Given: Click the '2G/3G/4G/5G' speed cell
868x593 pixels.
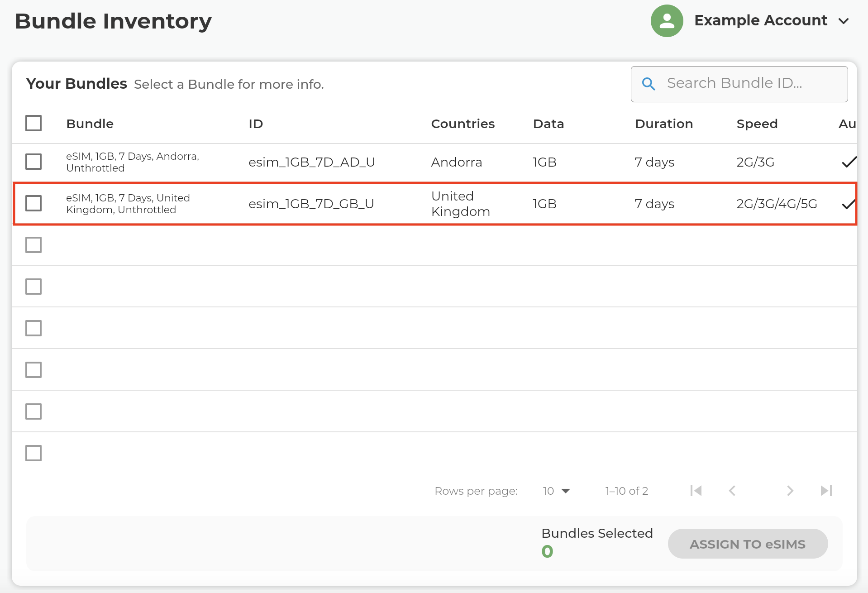Looking at the screenshot, I should [x=777, y=204].
